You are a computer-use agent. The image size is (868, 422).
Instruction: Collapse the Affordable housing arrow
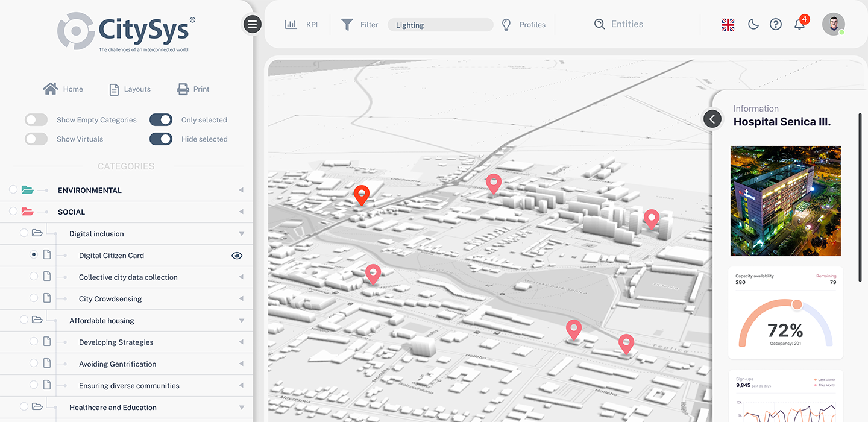click(x=242, y=321)
